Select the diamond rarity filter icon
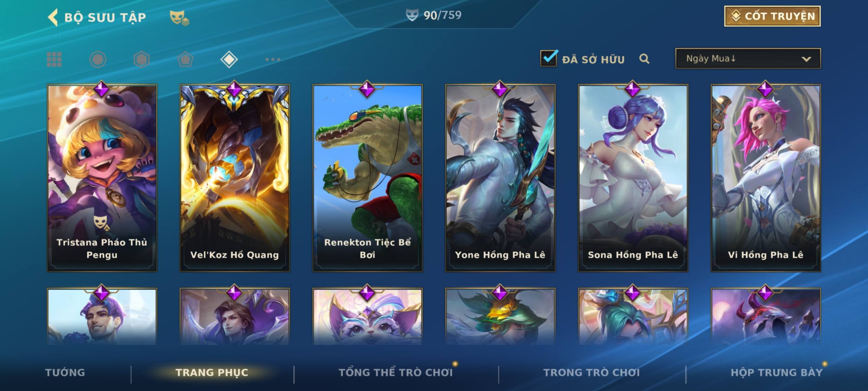 [229, 59]
